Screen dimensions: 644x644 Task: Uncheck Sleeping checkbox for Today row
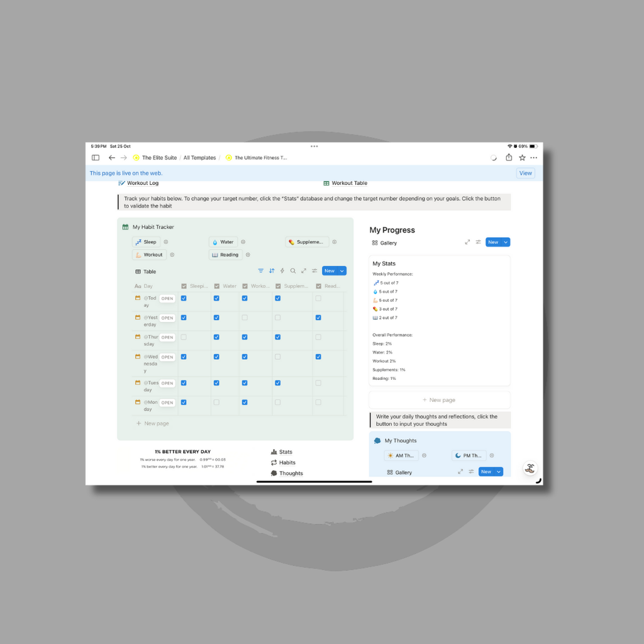[x=184, y=298]
